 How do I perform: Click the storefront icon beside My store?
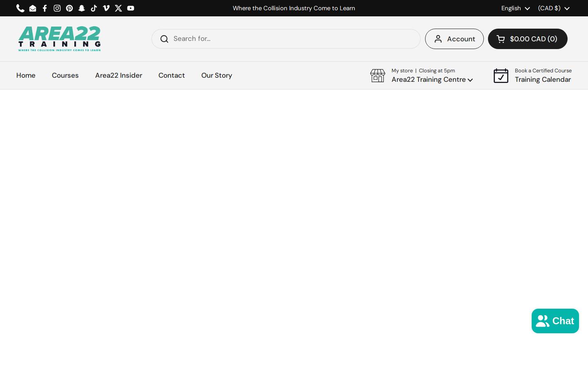(x=378, y=76)
